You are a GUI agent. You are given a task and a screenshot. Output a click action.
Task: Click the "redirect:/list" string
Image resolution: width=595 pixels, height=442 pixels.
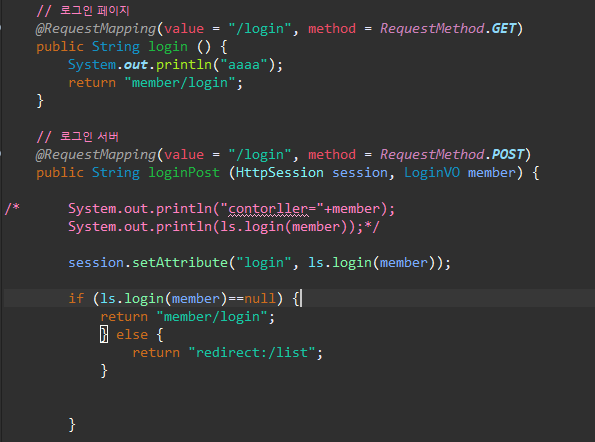coord(252,352)
